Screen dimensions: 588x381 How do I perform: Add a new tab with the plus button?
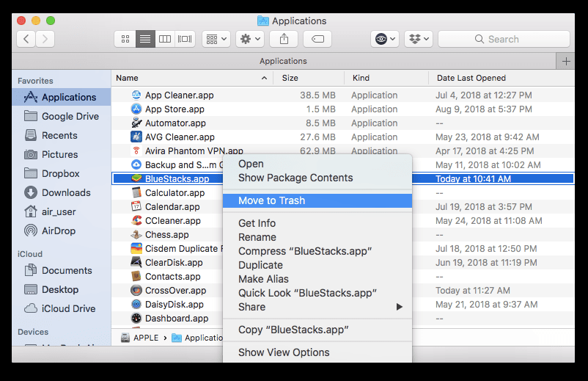pyautogui.click(x=566, y=61)
